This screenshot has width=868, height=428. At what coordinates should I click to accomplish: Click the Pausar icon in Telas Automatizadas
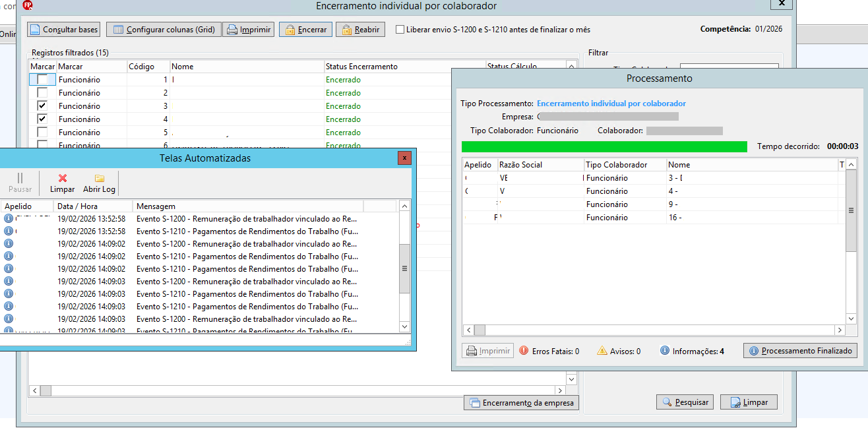20,183
